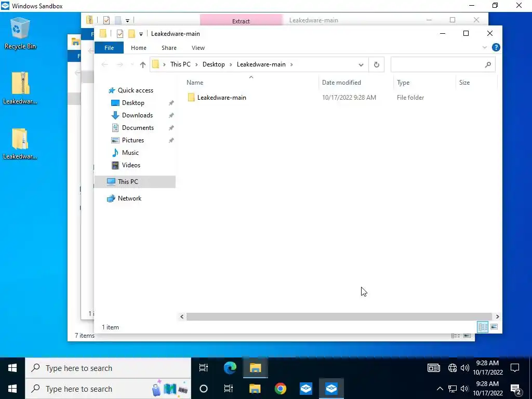Image resolution: width=532 pixels, height=399 pixels.
Task: Open Documents in the navigation pane
Action: [x=138, y=128]
